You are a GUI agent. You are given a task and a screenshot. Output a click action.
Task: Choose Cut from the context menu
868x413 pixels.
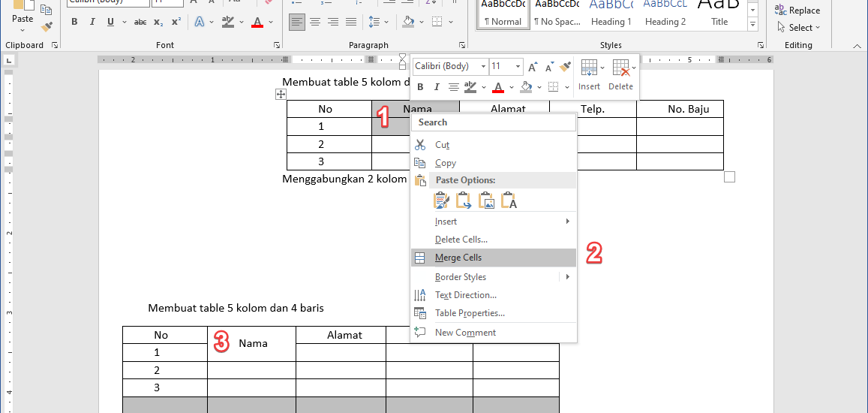pos(494,145)
